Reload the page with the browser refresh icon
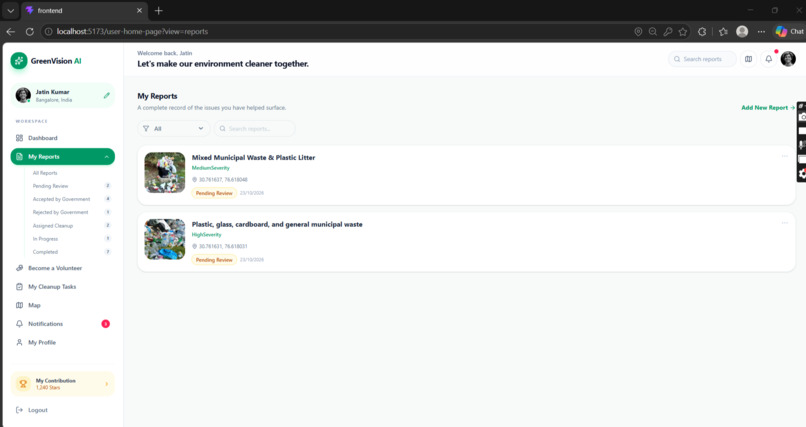This screenshot has height=427, width=806. [30, 31]
